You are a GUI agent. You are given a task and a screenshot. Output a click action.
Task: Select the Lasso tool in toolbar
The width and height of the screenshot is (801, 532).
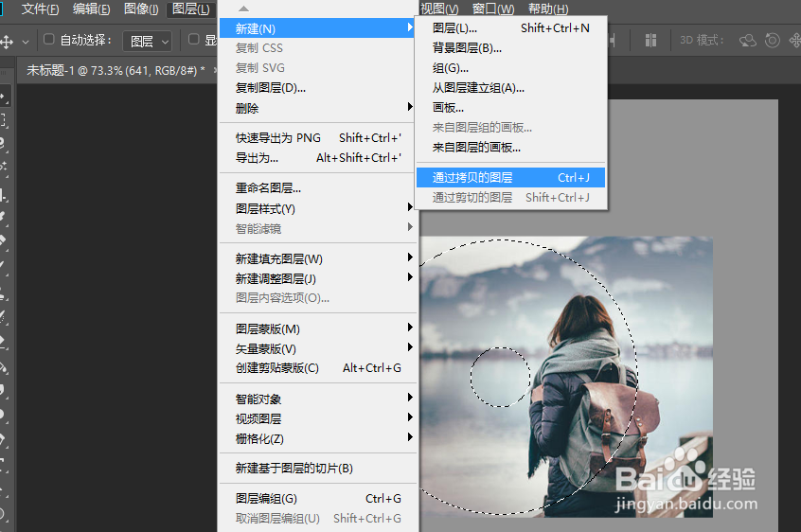(x=4, y=144)
